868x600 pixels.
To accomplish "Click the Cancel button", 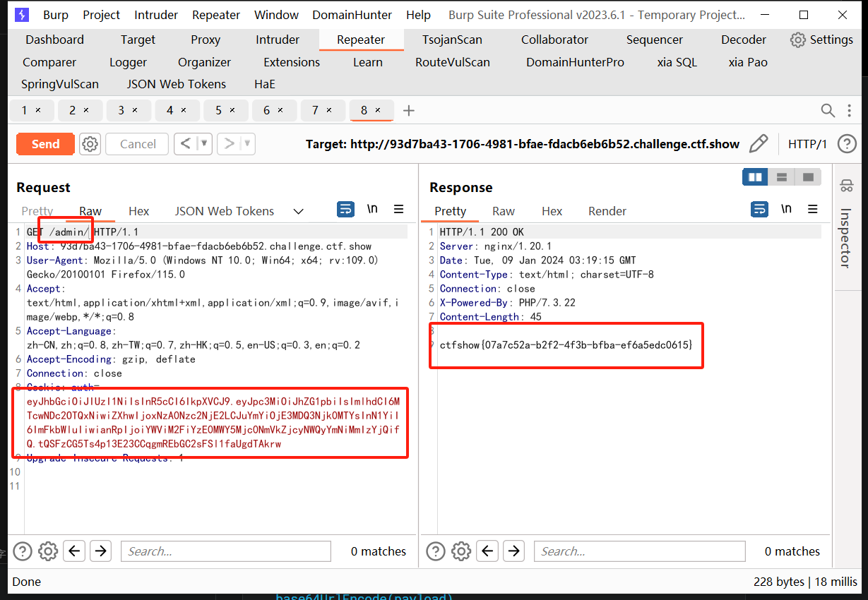I will [138, 144].
